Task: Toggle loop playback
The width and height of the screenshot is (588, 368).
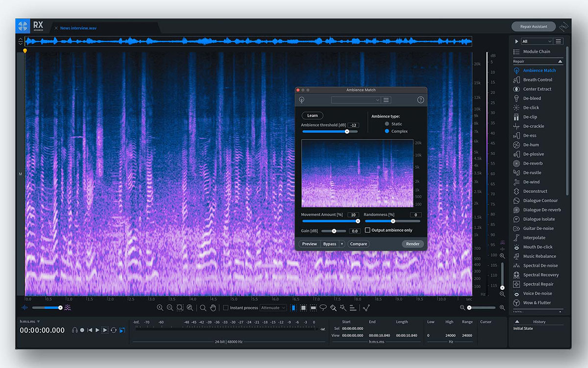Action: (113, 330)
